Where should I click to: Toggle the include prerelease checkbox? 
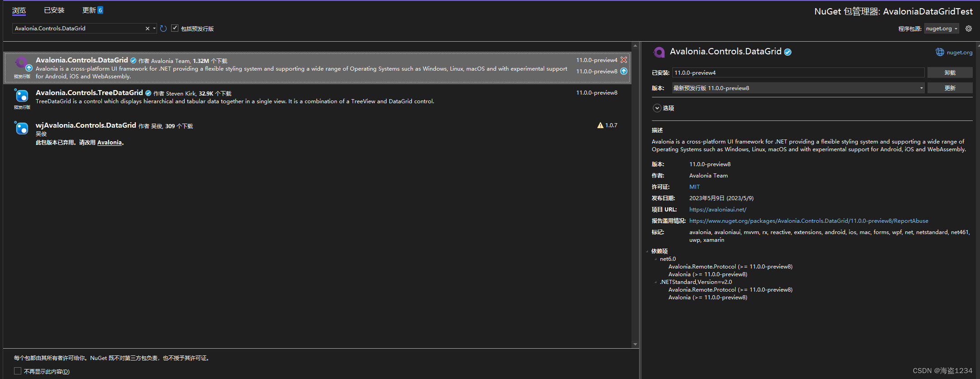(x=175, y=28)
